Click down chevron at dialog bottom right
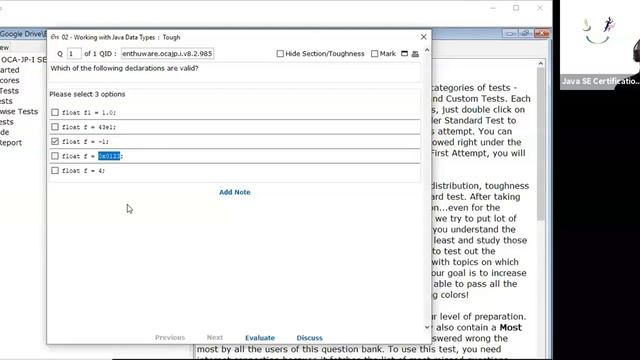 click(427, 327)
